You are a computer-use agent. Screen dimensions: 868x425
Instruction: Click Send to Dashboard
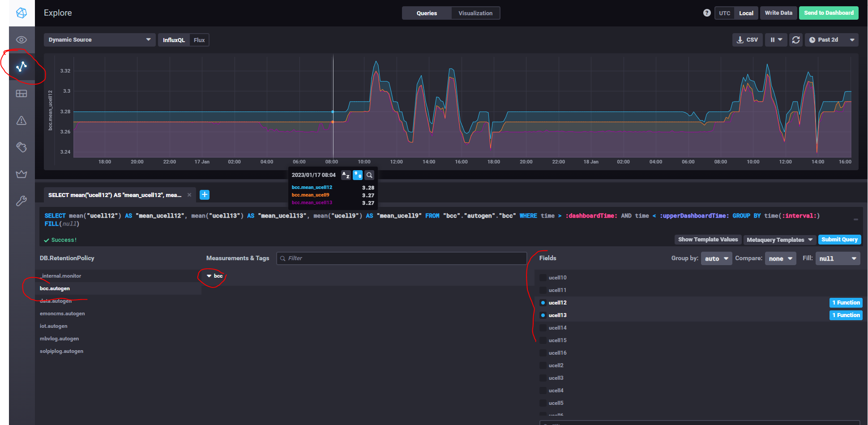[x=829, y=13]
